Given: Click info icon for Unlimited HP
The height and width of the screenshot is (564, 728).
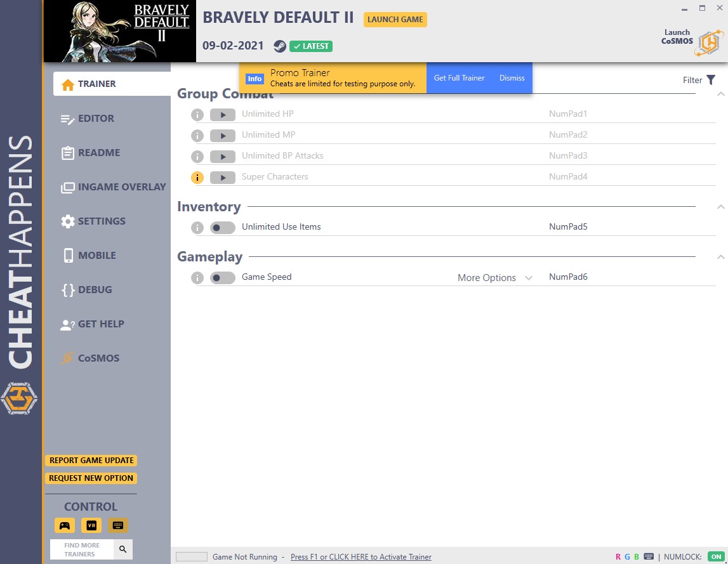Looking at the screenshot, I should coord(197,115).
